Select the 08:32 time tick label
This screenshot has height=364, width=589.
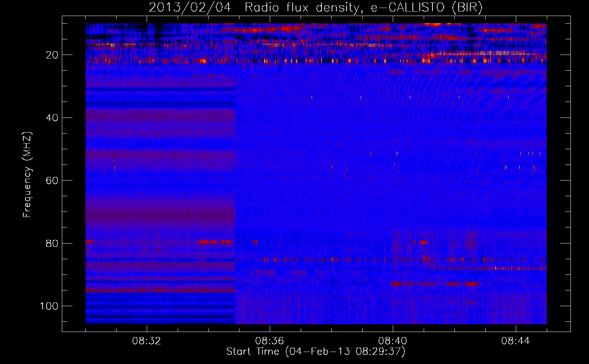(x=147, y=341)
